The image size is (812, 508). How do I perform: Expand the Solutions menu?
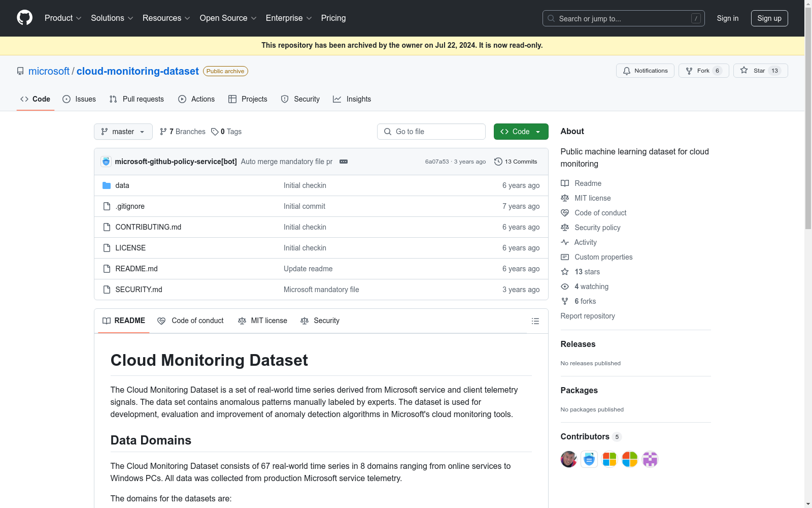click(x=112, y=18)
